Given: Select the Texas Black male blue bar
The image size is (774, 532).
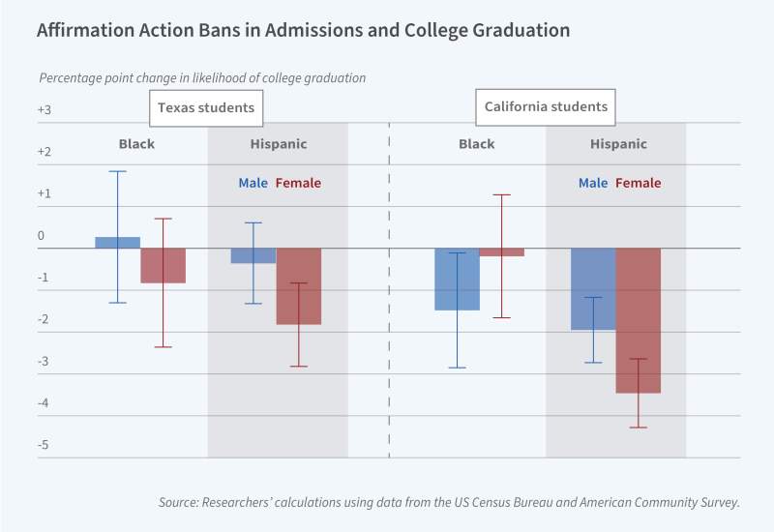Looking at the screenshot, I should click(117, 243).
